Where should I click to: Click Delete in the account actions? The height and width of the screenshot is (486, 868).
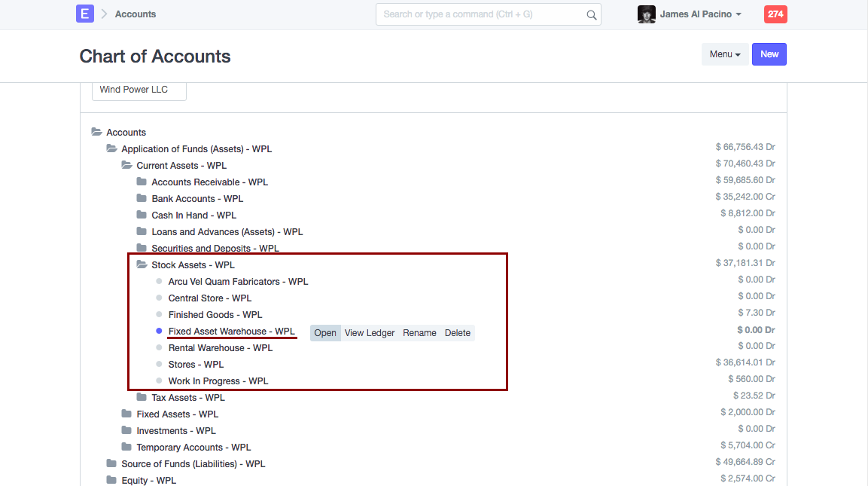(x=457, y=333)
